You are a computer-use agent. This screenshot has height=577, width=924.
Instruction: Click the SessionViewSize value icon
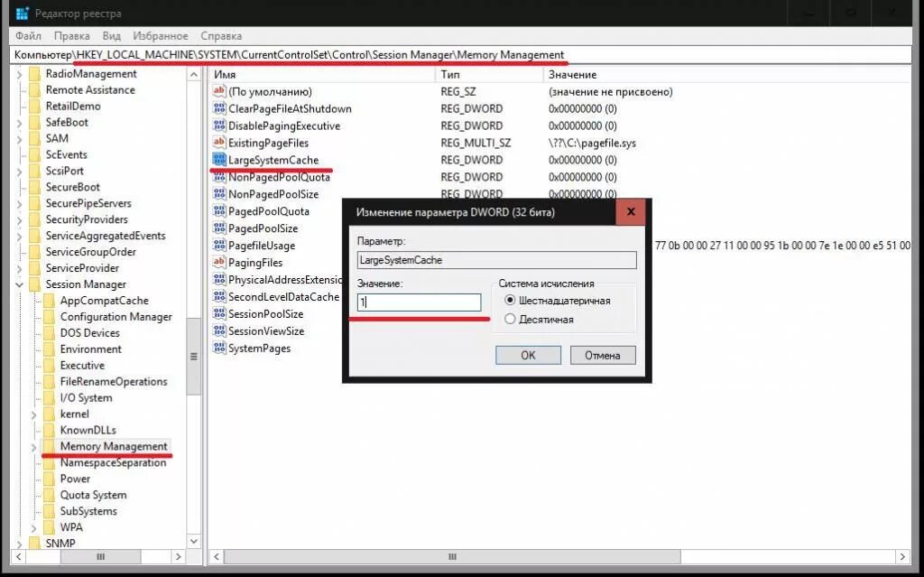point(219,331)
